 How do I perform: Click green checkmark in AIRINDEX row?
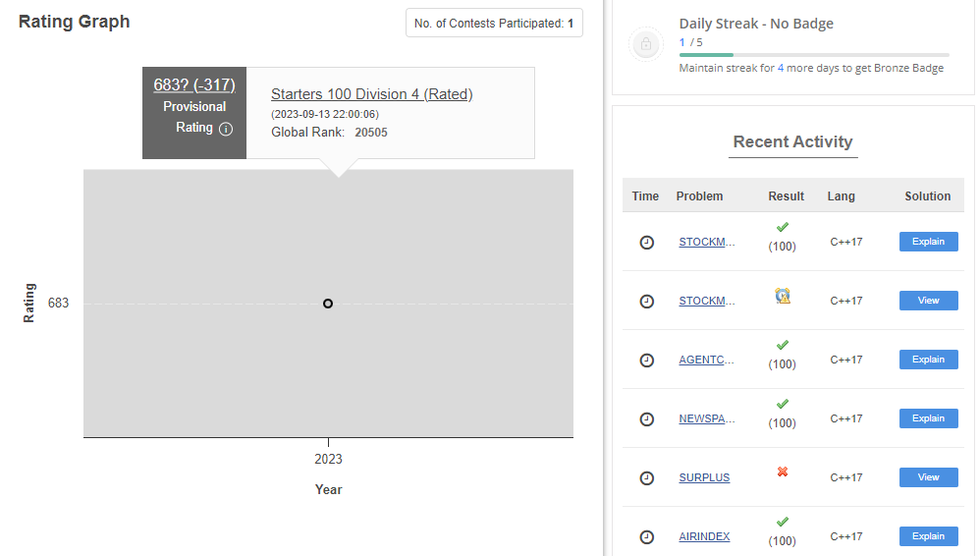pyautogui.click(x=783, y=522)
